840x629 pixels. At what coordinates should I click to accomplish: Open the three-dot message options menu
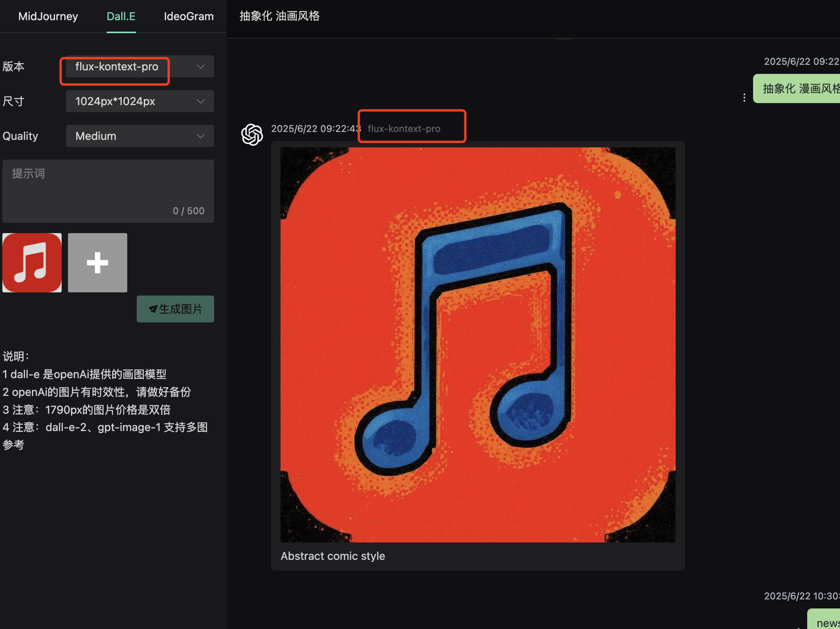tap(744, 98)
